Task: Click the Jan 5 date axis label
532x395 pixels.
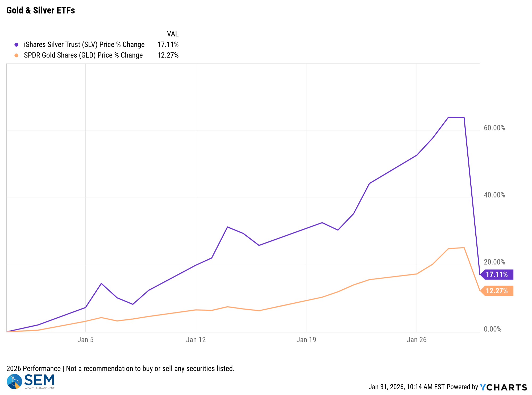Action: click(85, 340)
